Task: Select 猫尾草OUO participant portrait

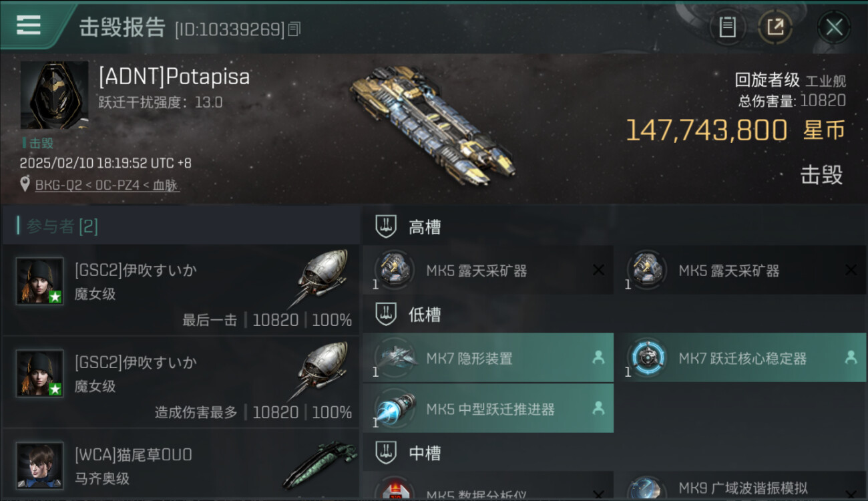Action: (x=40, y=466)
